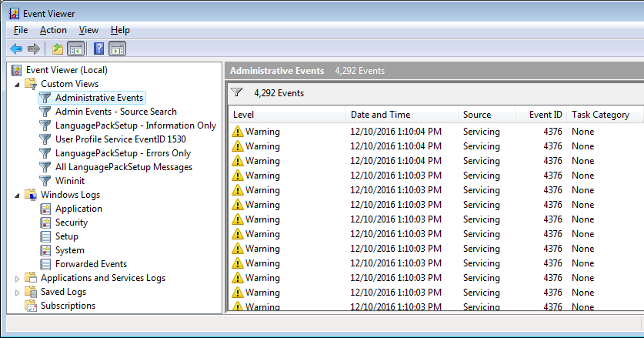644x338 pixels.
Task: Open the Help question mark icon
Action: click(x=98, y=49)
